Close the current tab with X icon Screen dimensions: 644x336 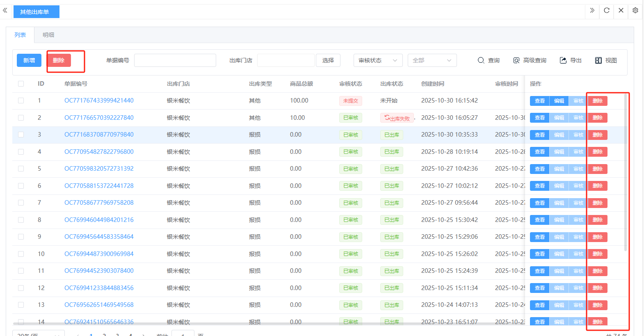click(621, 10)
